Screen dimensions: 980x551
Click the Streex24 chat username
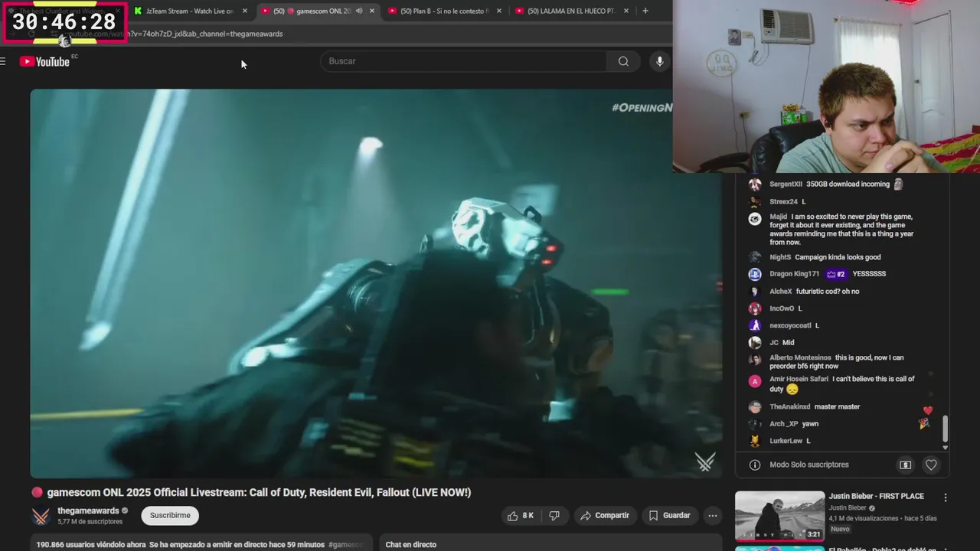click(x=783, y=202)
